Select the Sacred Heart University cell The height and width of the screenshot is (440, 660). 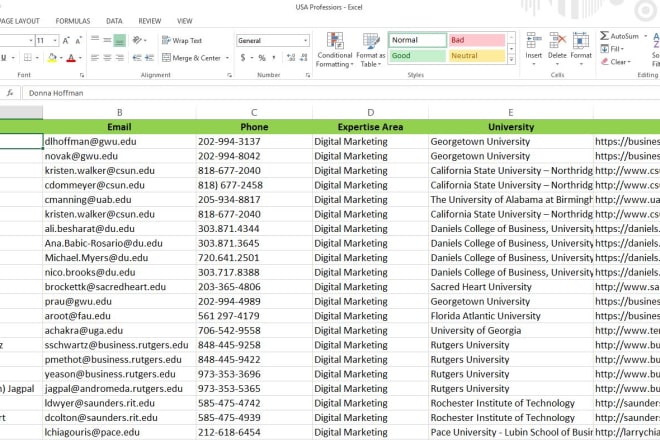[511, 287]
